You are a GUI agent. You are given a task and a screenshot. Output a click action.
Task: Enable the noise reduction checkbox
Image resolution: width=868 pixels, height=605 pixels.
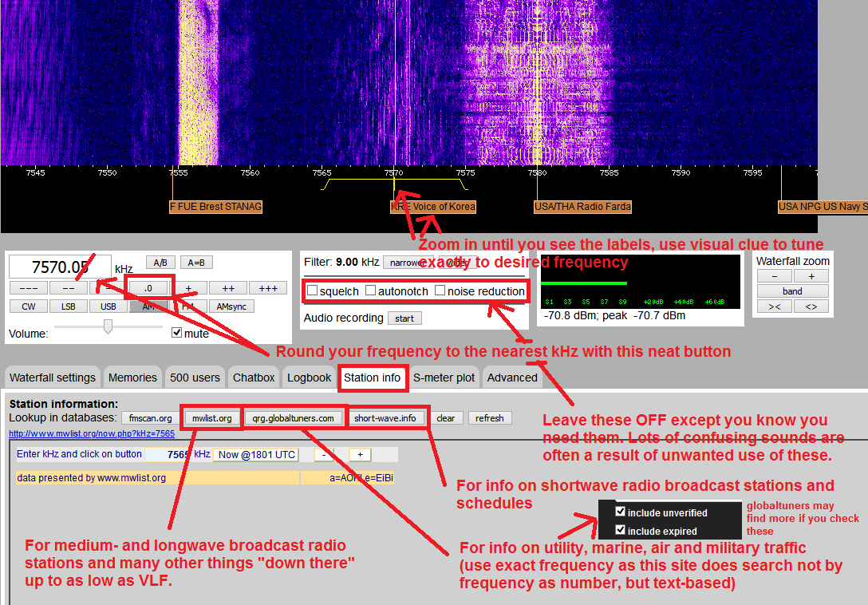pos(440,291)
